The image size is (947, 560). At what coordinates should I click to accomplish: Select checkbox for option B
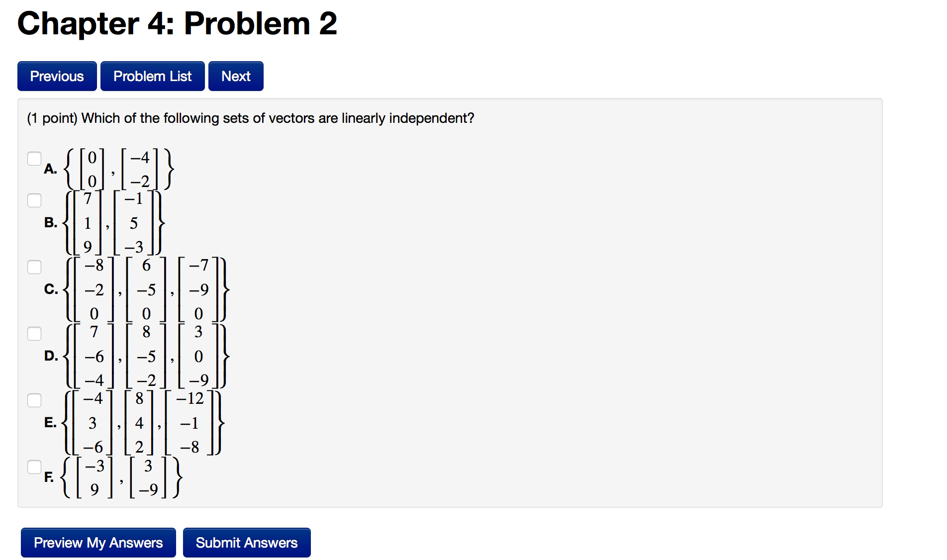pos(34,200)
